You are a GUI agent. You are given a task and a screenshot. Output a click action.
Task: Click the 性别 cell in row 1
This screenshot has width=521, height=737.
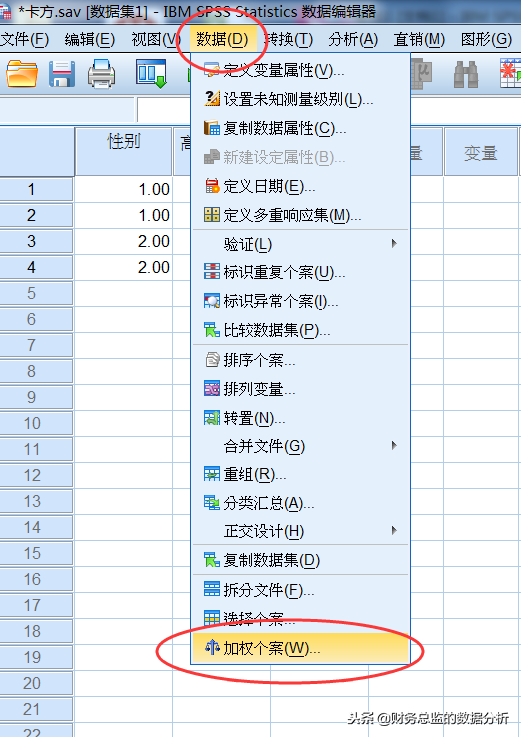[124, 189]
